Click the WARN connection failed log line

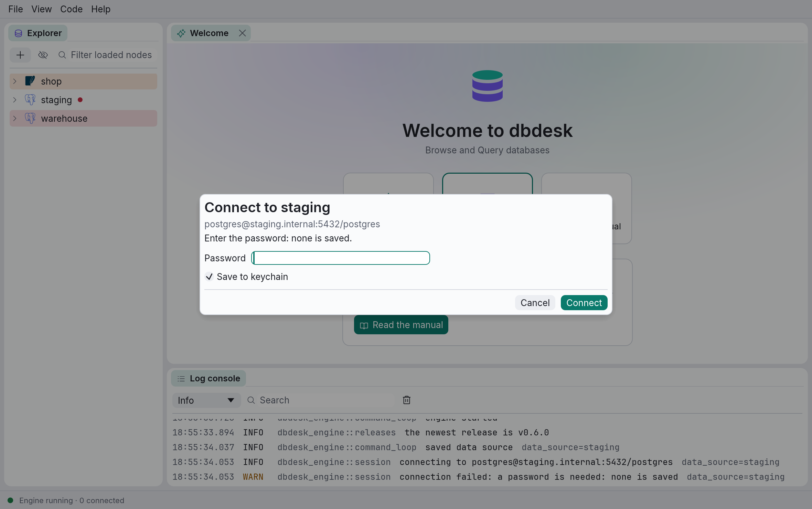(x=478, y=477)
